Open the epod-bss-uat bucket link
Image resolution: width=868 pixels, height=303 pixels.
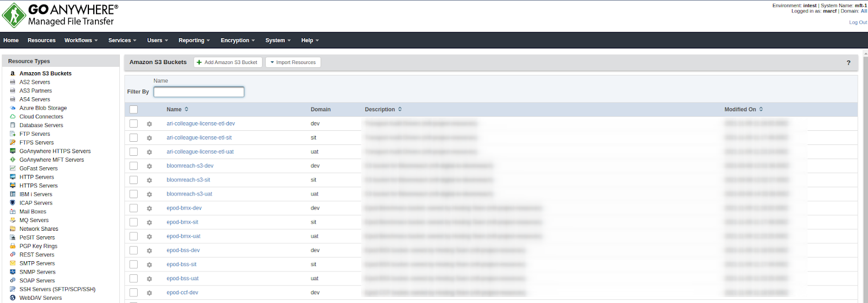(x=182, y=279)
